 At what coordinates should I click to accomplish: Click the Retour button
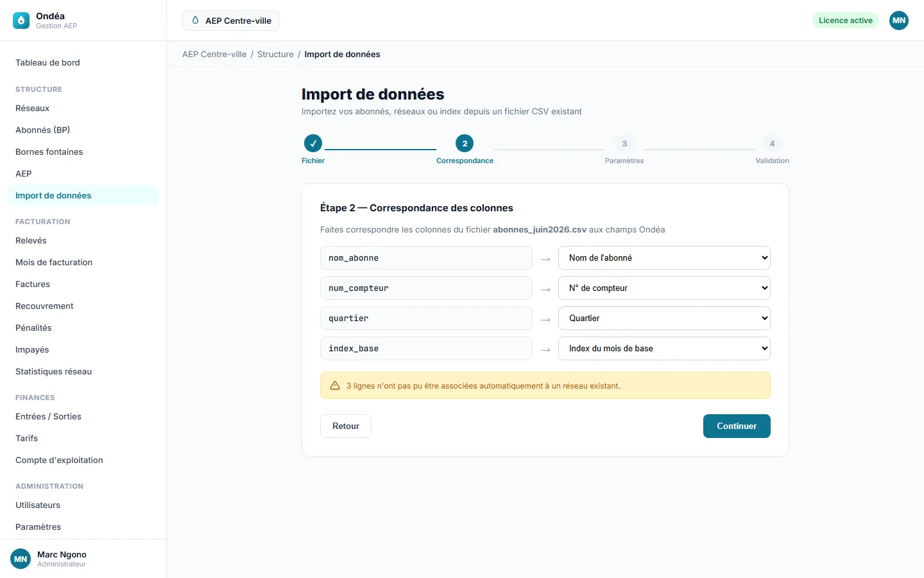click(346, 426)
